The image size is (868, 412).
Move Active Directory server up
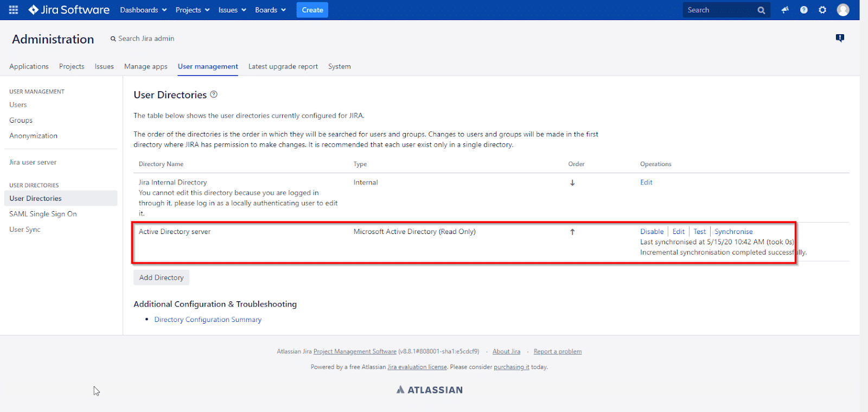click(x=572, y=232)
